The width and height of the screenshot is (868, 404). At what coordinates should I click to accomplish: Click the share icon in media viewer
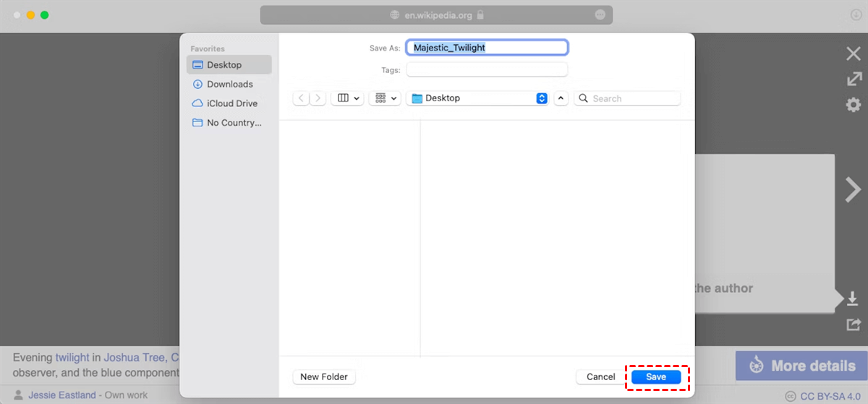(854, 325)
